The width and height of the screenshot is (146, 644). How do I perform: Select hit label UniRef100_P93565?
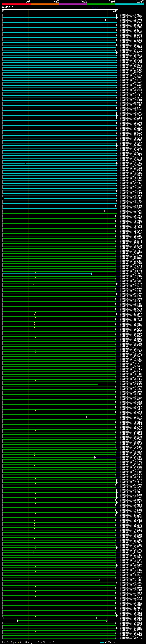(131, 72)
